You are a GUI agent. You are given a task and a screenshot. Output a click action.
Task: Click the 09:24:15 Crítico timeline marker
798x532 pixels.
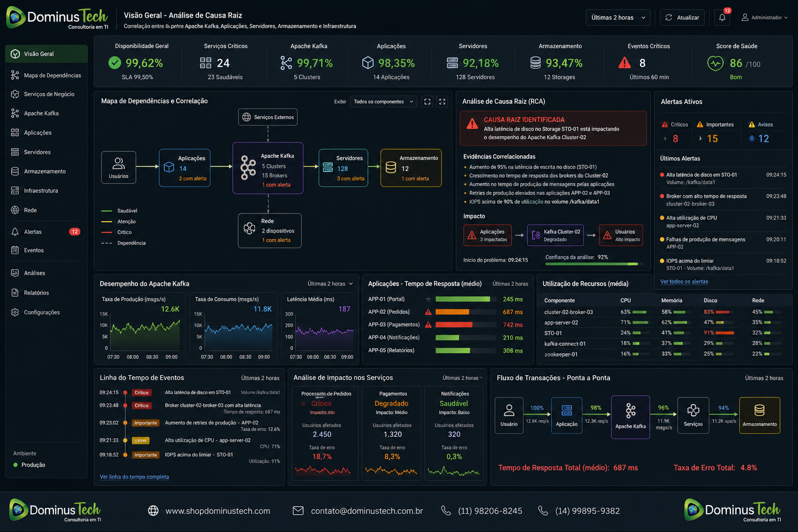click(125, 393)
